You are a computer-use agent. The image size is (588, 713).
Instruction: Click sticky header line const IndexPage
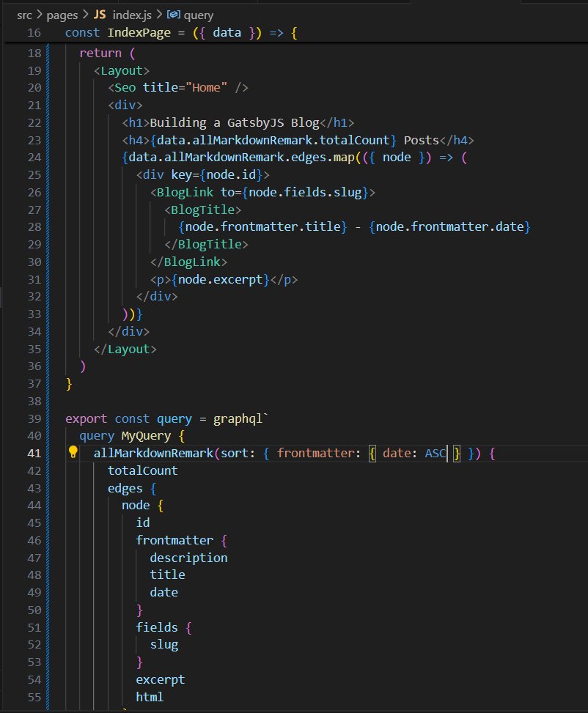click(181, 33)
